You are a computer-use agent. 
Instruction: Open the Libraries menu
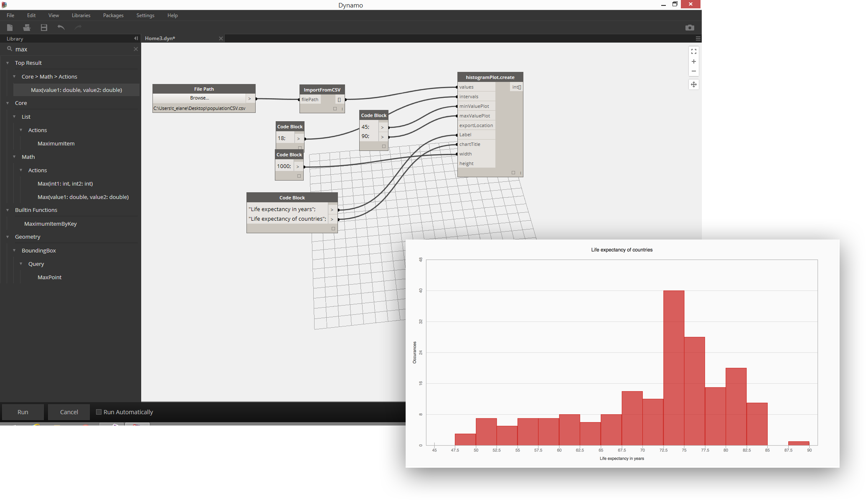pos(81,15)
